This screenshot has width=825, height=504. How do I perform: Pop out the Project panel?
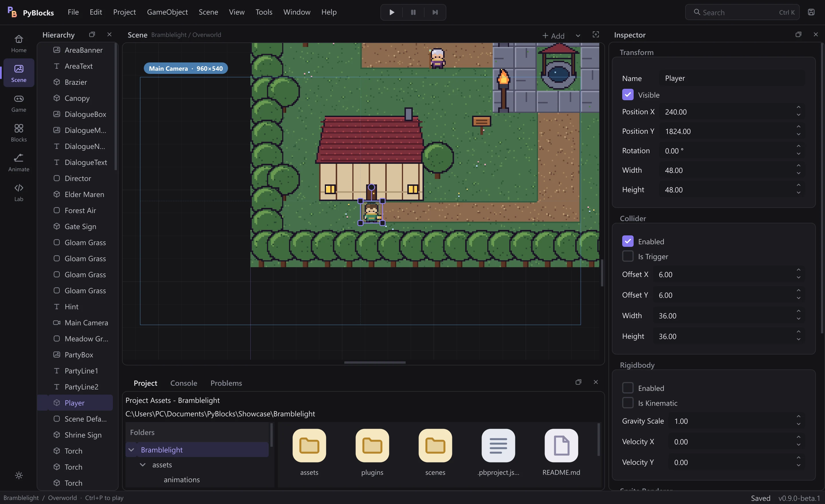[578, 382]
